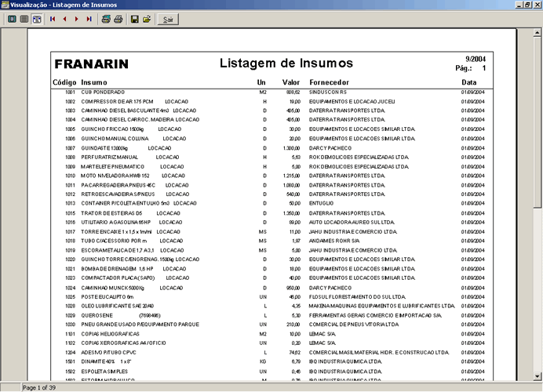Click the 'QUEROSENE' item text
Viewport: 543px width, 392px height.
tap(97, 315)
